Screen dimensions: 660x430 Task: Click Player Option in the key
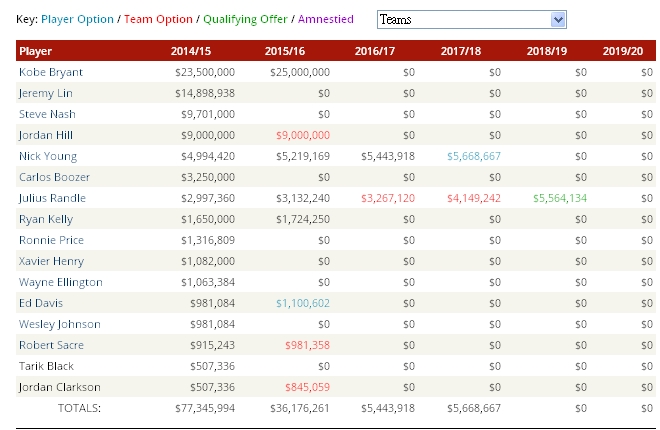77,19
